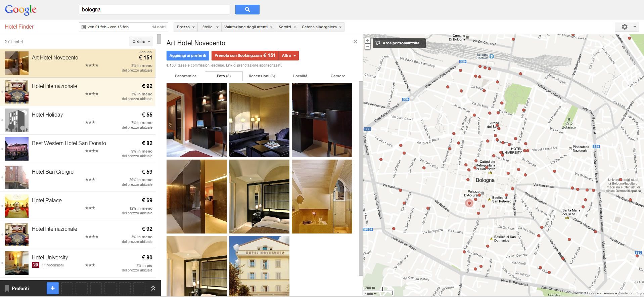Click the photo panel scrollbar
This screenshot has width=644, height=297.
[x=361, y=178]
